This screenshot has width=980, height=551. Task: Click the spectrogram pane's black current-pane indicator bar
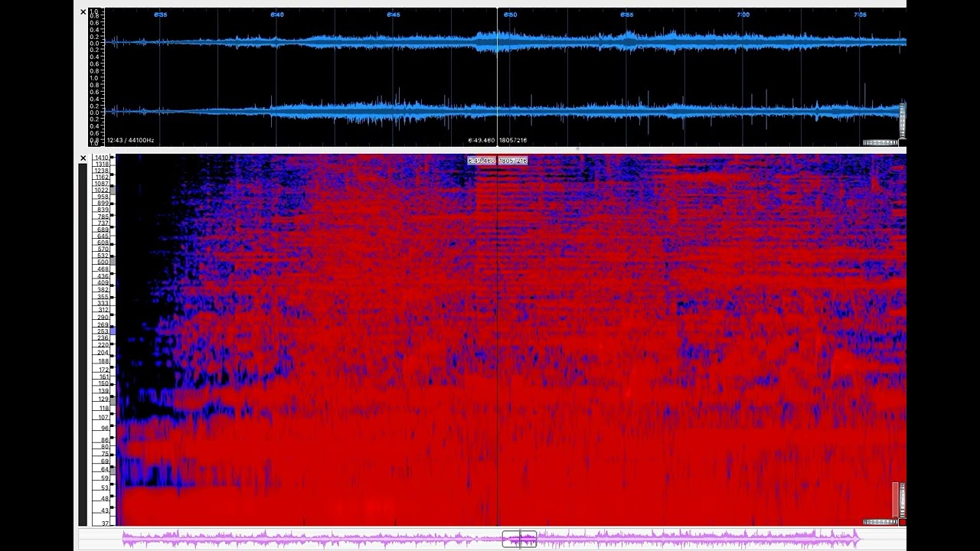click(x=83, y=345)
